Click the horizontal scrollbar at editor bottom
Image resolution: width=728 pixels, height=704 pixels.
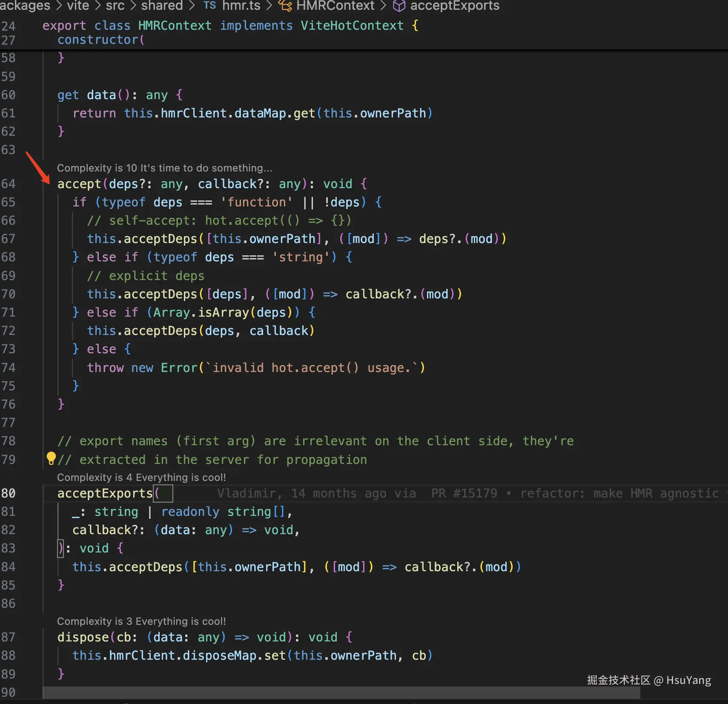(341, 693)
